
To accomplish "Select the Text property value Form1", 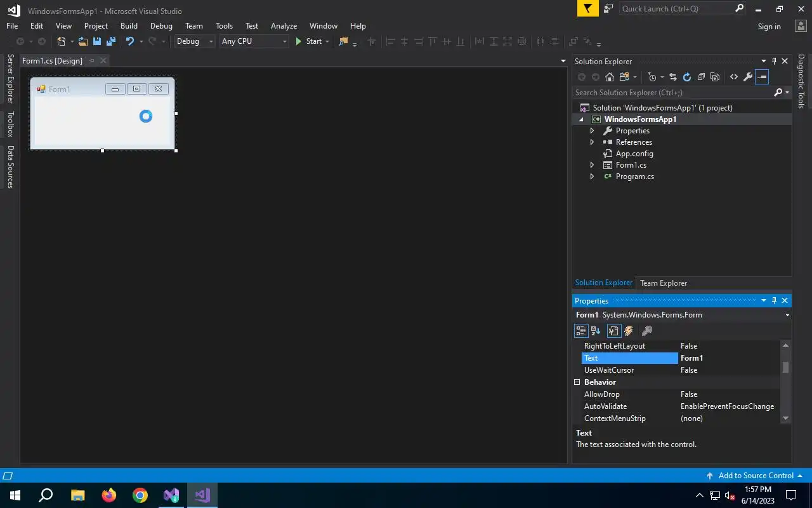I will [x=730, y=358].
